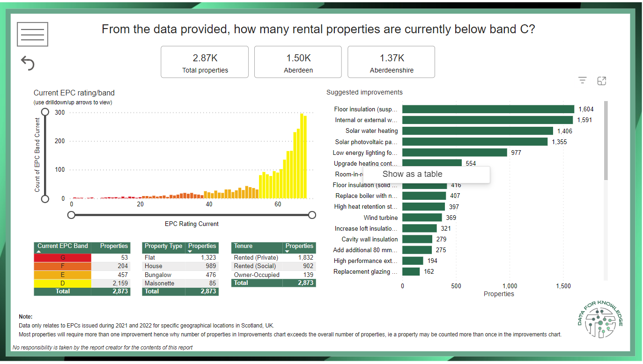Click the Solar water heating bar
This screenshot has height=364, width=643.
477,131
